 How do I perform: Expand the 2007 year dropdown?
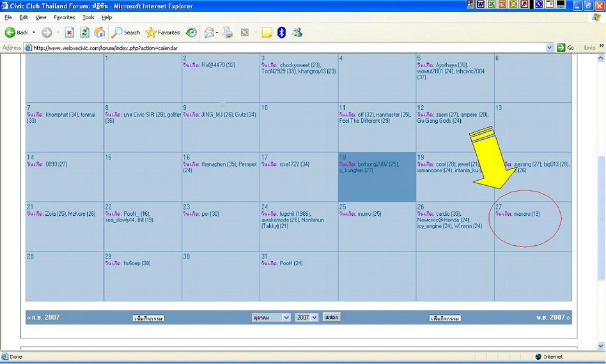tap(307, 317)
